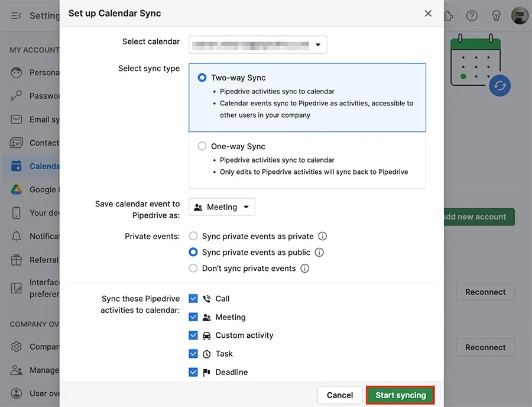Select the Two-way Sync radio button
The image size is (532, 407).
pos(202,77)
